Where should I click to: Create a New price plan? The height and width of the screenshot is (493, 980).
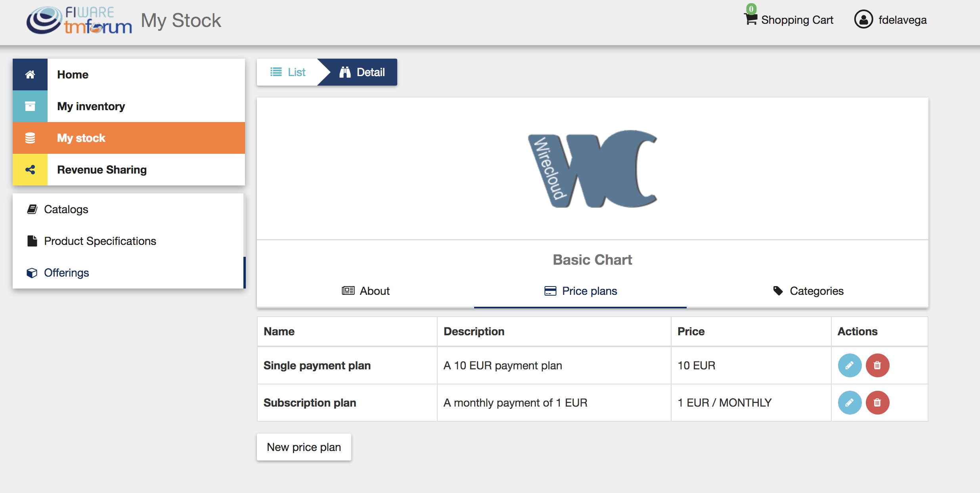[x=304, y=447]
